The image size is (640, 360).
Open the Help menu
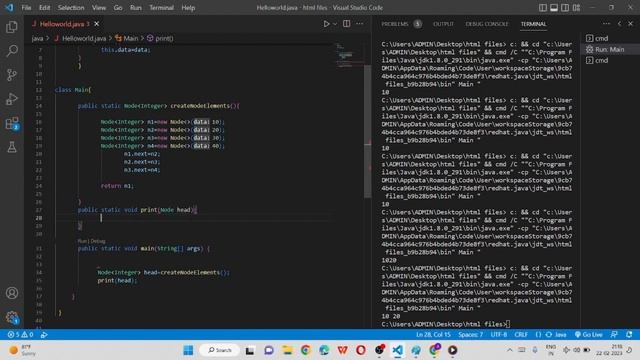point(188,8)
